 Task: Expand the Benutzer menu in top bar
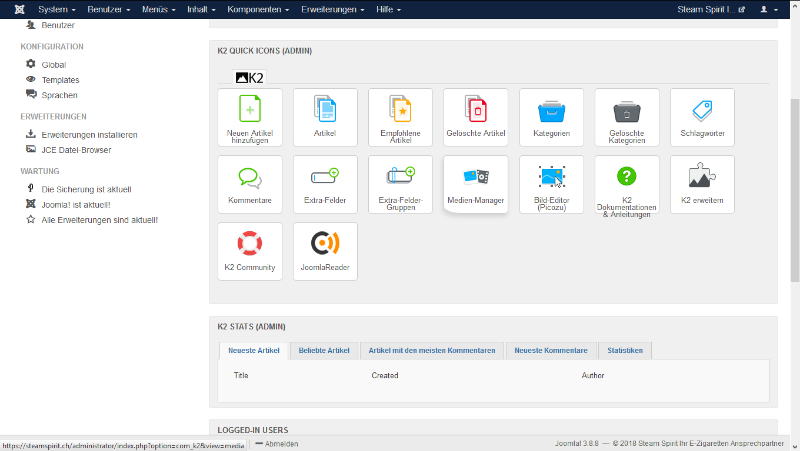click(109, 9)
